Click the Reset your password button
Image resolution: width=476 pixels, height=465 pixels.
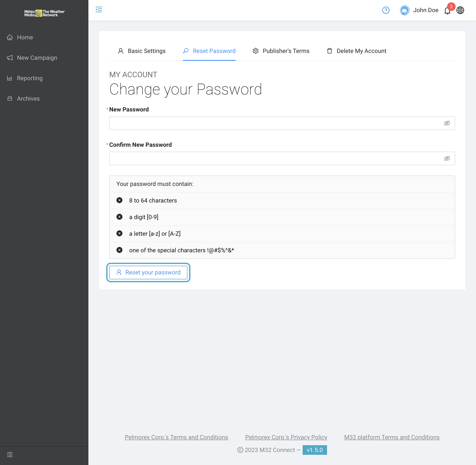[x=148, y=272]
